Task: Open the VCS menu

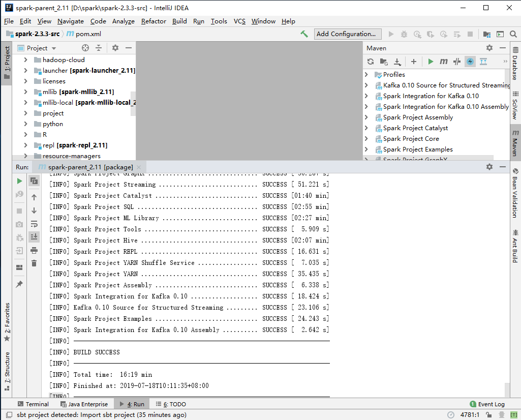Action: [x=239, y=21]
